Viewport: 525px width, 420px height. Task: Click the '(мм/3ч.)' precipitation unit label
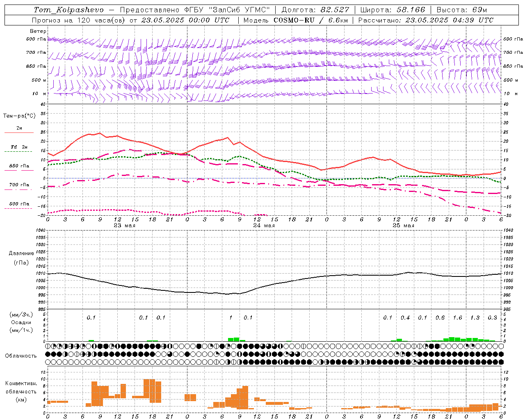tap(21, 315)
